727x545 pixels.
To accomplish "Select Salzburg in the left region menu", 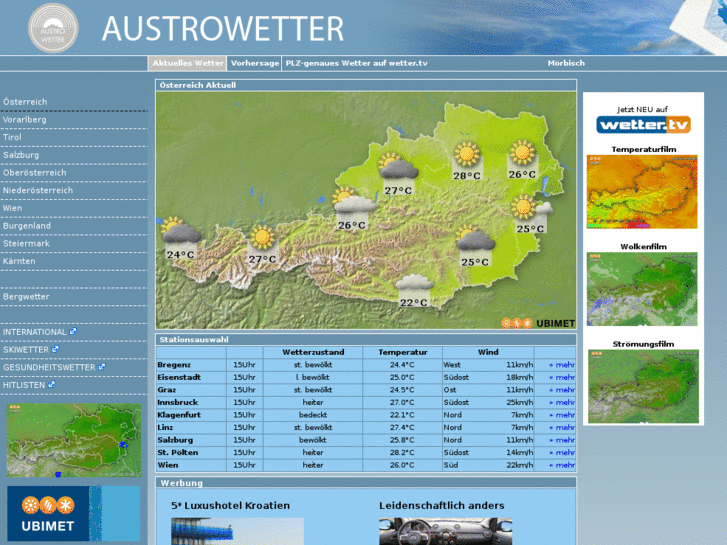I will click(21, 154).
